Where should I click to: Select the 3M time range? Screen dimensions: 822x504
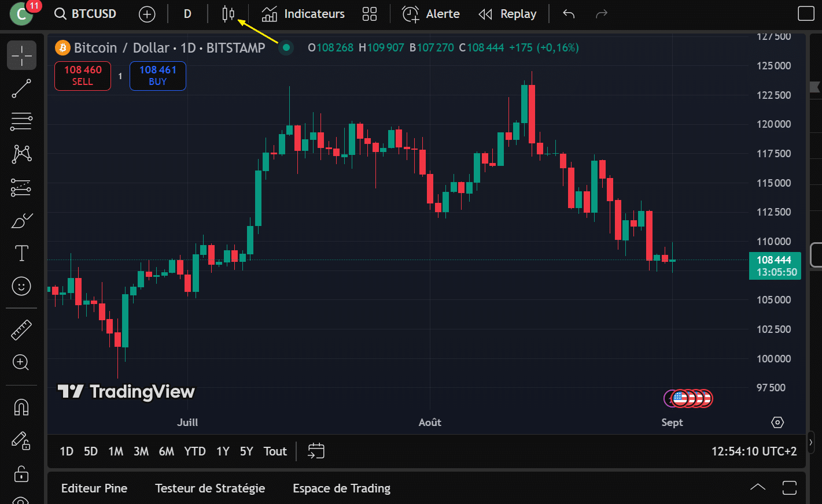(141, 451)
